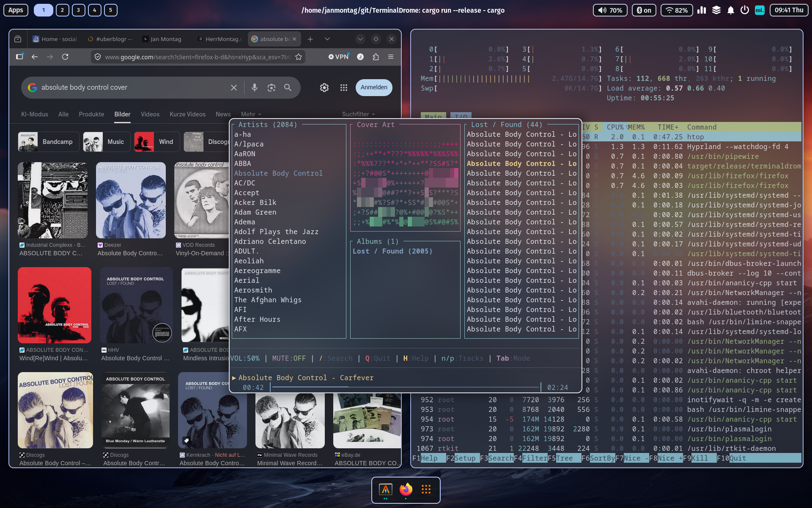812x508 pixels.
Task: Open the system monitor bars icon
Action: click(x=702, y=10)
